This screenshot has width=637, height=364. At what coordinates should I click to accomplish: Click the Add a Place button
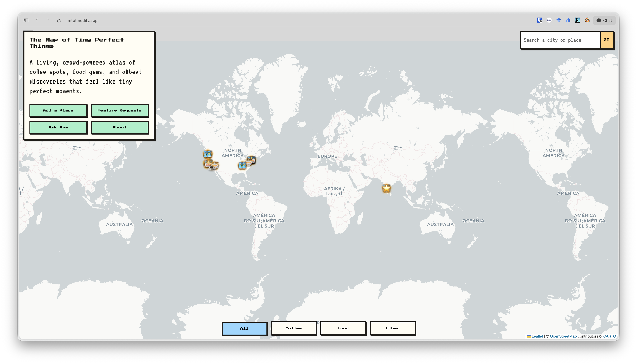[x=58, y=110]
